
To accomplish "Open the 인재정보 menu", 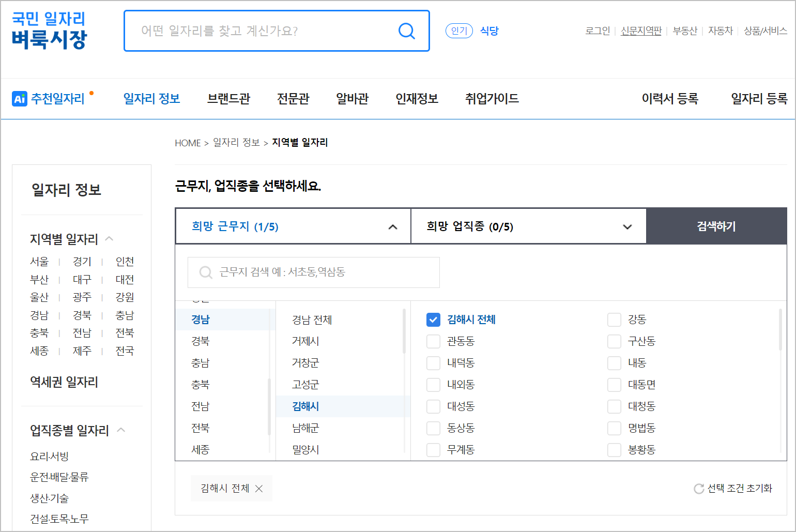I will pos(417,99).
